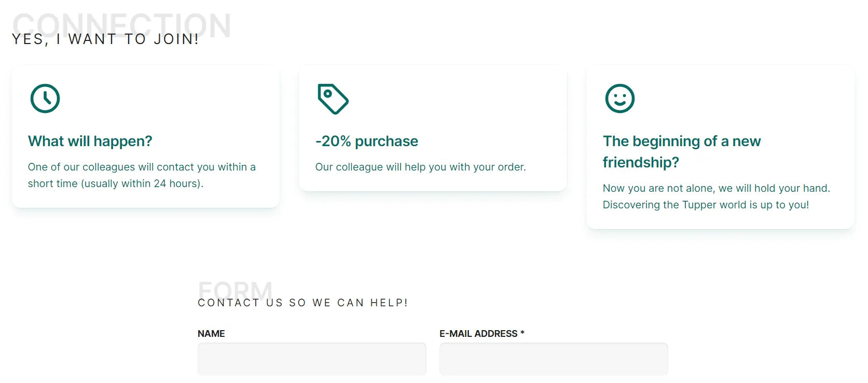Click the clock icon
The width and height of the screenshot is (868, 383).
45,98
